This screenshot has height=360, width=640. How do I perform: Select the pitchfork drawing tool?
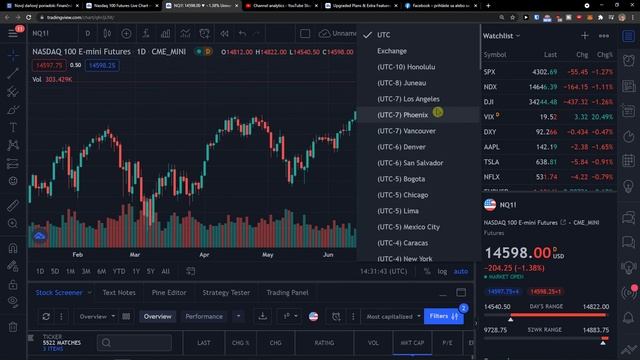pos(13,92)
